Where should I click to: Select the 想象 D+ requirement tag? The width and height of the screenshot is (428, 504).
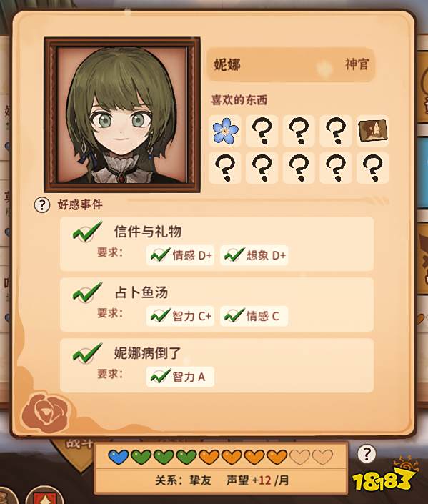click(254, 255)
